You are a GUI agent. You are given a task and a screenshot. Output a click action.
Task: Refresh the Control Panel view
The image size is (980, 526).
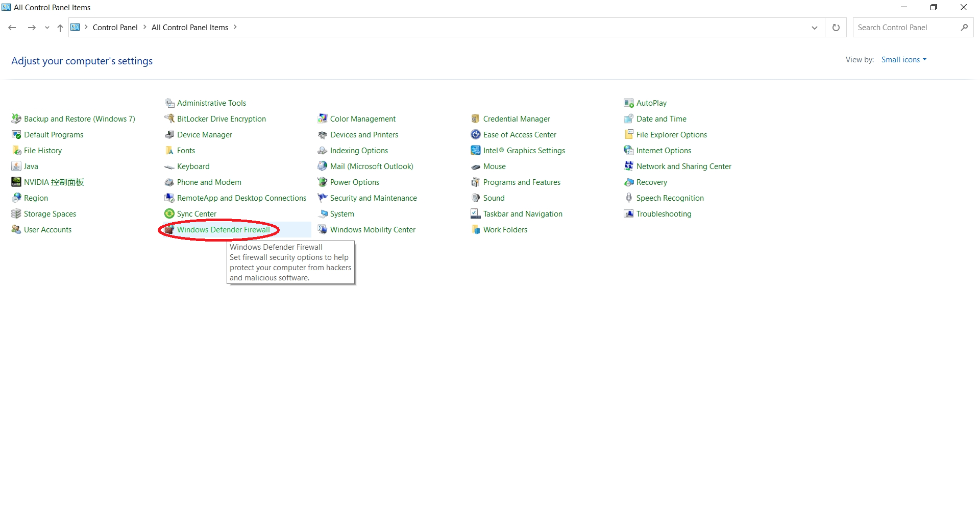pyautogui.click(x=836, y=28)
